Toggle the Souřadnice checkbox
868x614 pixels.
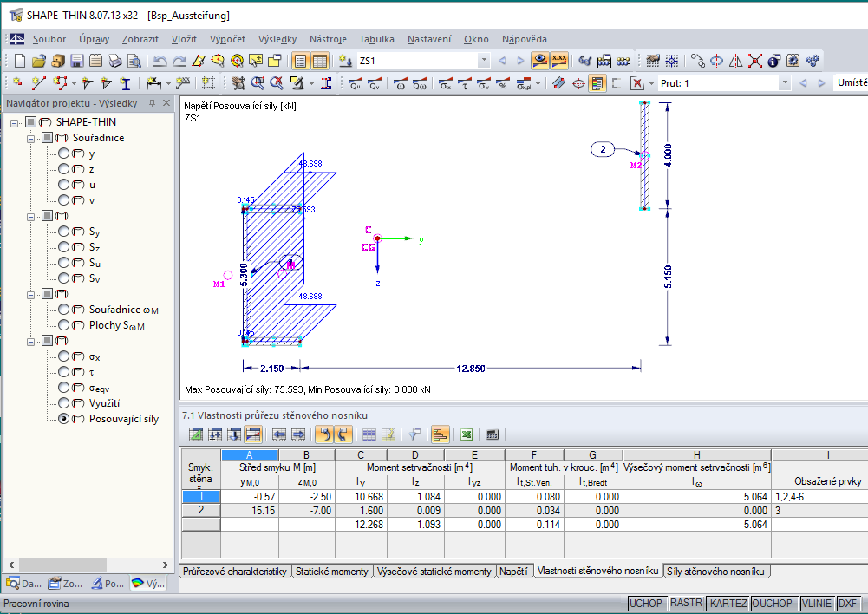click(x=47, y=137)
